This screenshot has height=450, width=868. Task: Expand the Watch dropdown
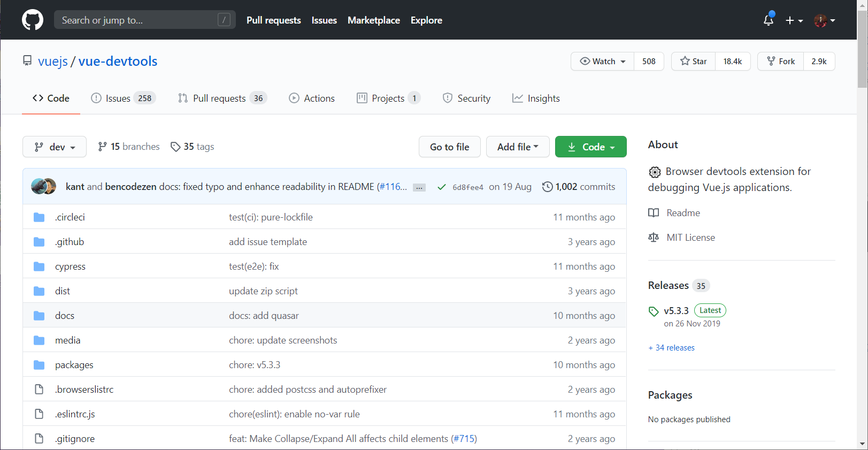(603, 61)
